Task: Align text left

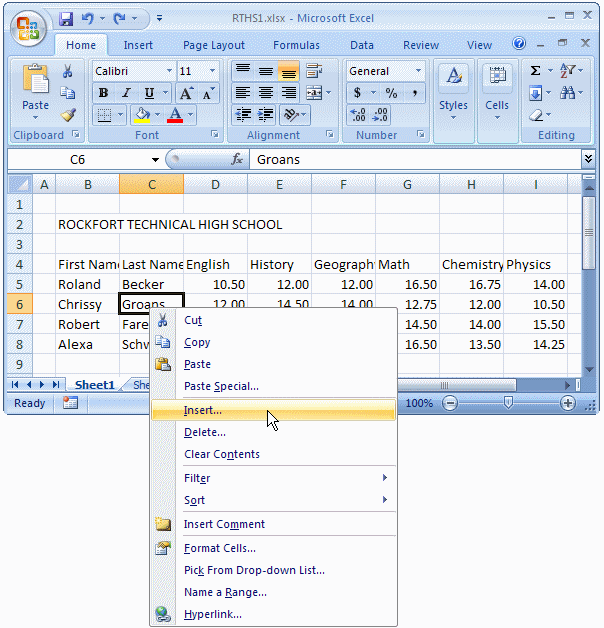Action: coord(243,93)
